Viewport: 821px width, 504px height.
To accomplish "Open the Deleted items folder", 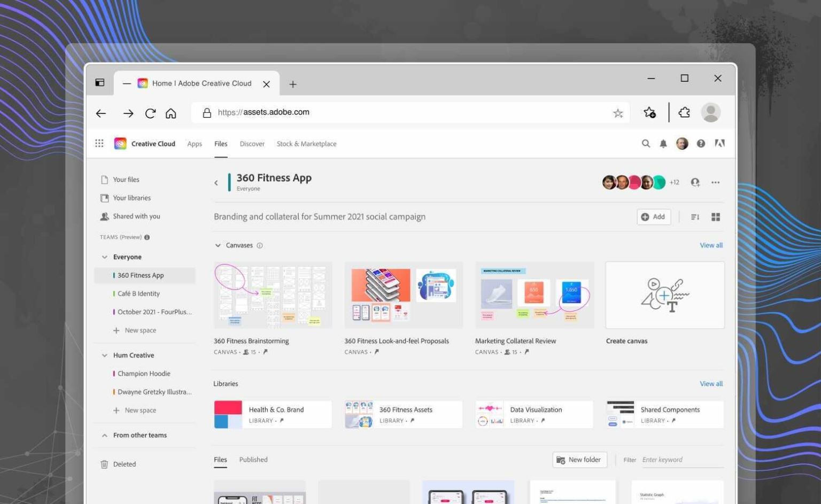I will 124,464.
